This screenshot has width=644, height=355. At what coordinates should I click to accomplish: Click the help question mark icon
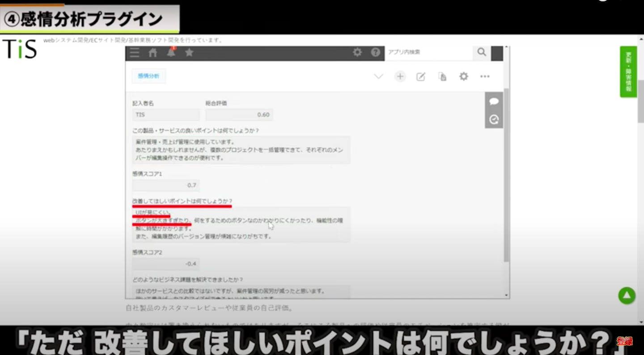pos(376,52)
